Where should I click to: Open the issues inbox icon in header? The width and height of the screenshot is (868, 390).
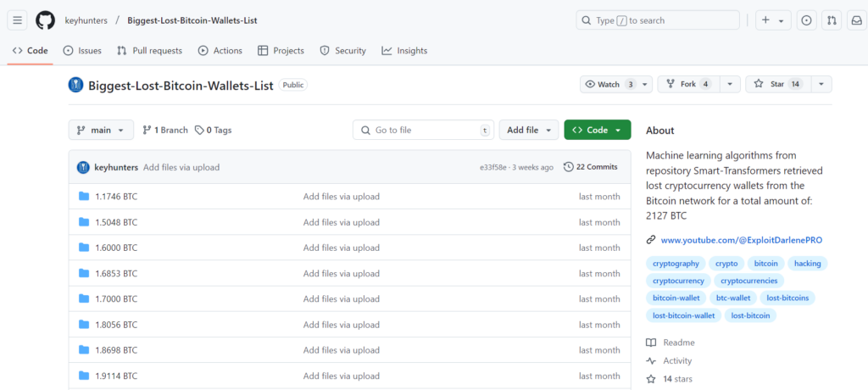[807, 20]
